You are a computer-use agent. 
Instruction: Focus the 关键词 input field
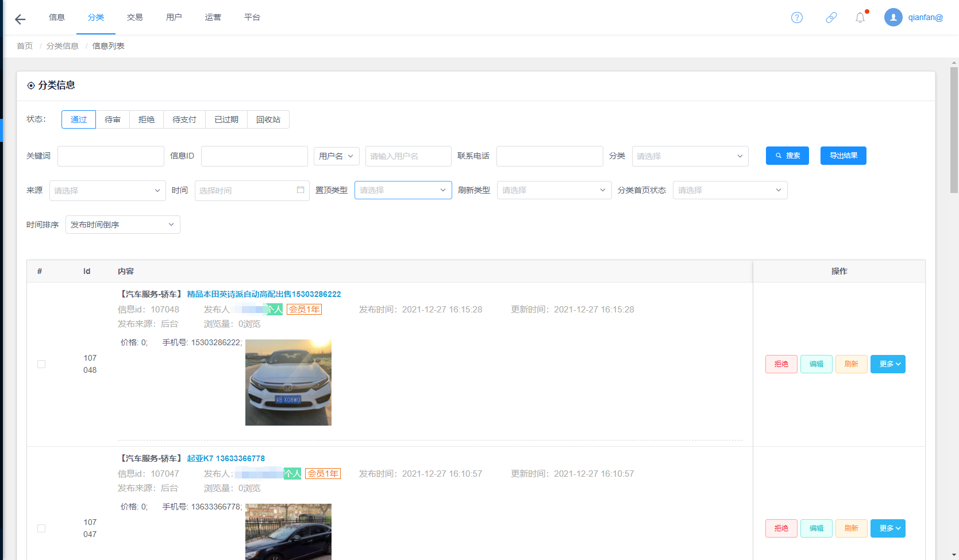111,156
